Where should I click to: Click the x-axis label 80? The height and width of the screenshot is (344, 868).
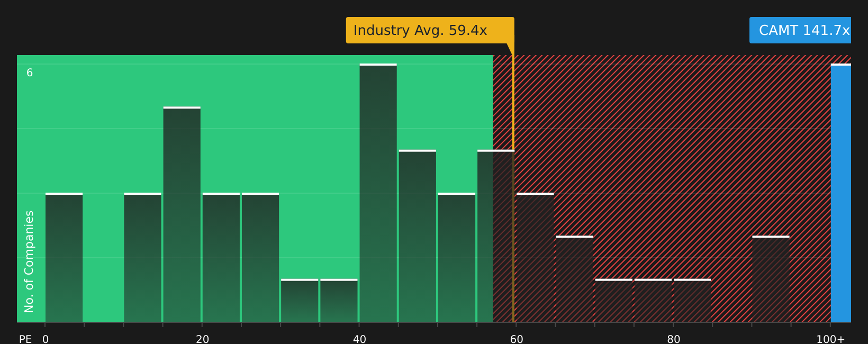click(x=674, y=339)
